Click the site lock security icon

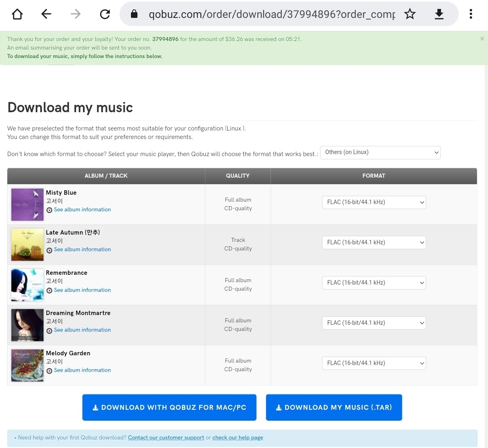click(134, 14)
